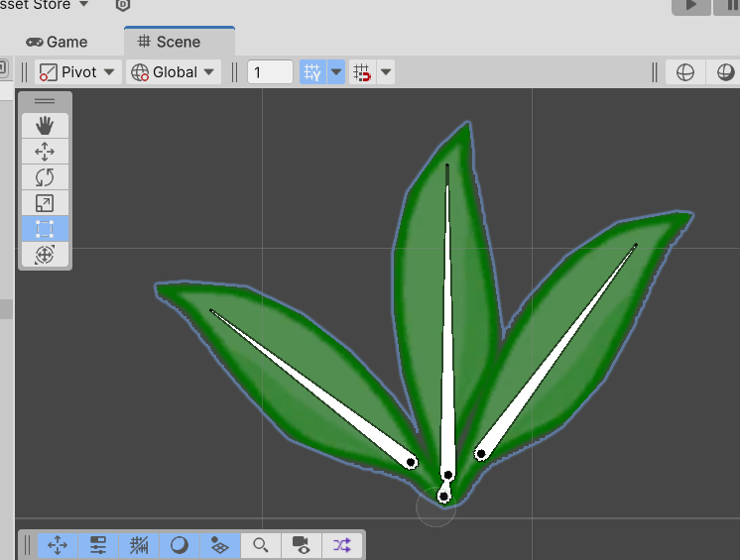
Task: Toggle the sliders icon in the bottom overlay
Action: coord(98,545)
